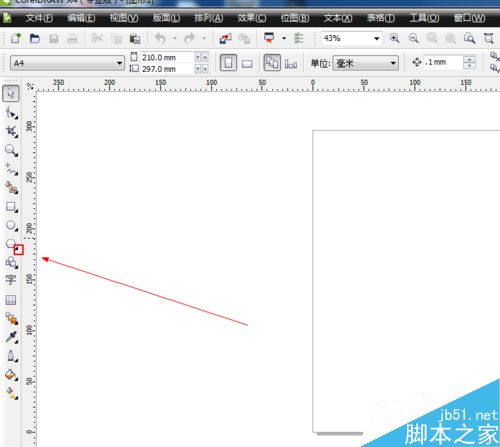Select the Ellipse tool
Screen dimensions: 500x447
tap(11, 226)
